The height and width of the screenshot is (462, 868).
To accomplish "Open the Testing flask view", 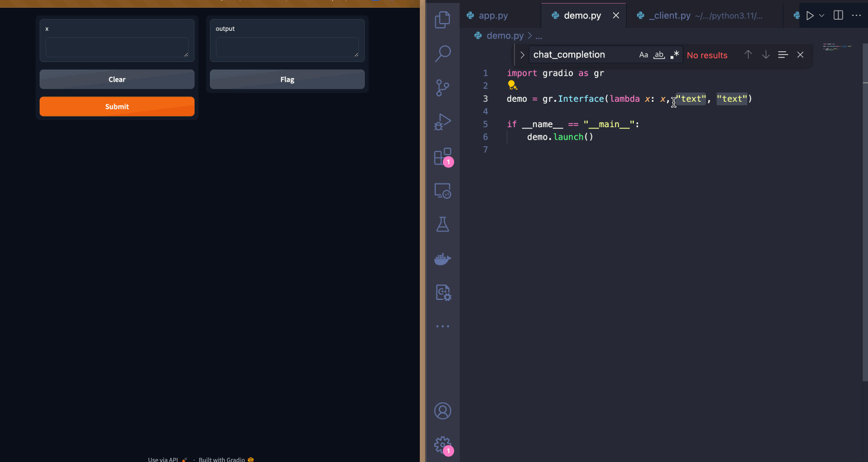I will coord(442,224).
